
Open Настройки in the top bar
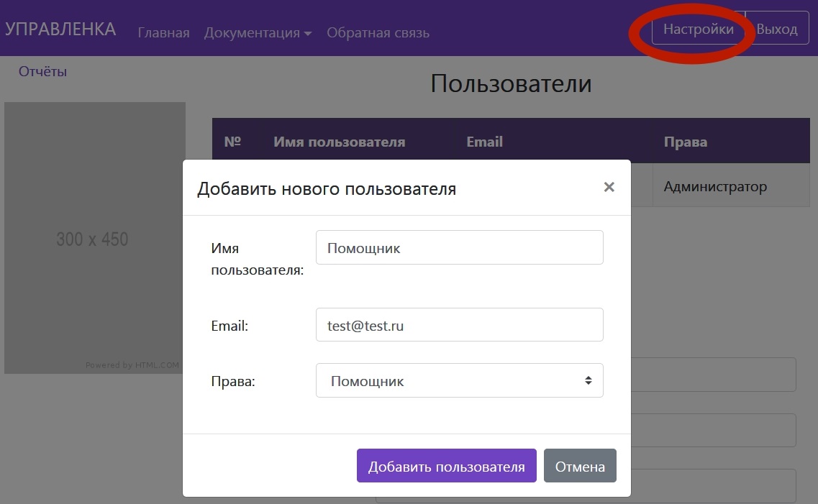click(698, 29)
